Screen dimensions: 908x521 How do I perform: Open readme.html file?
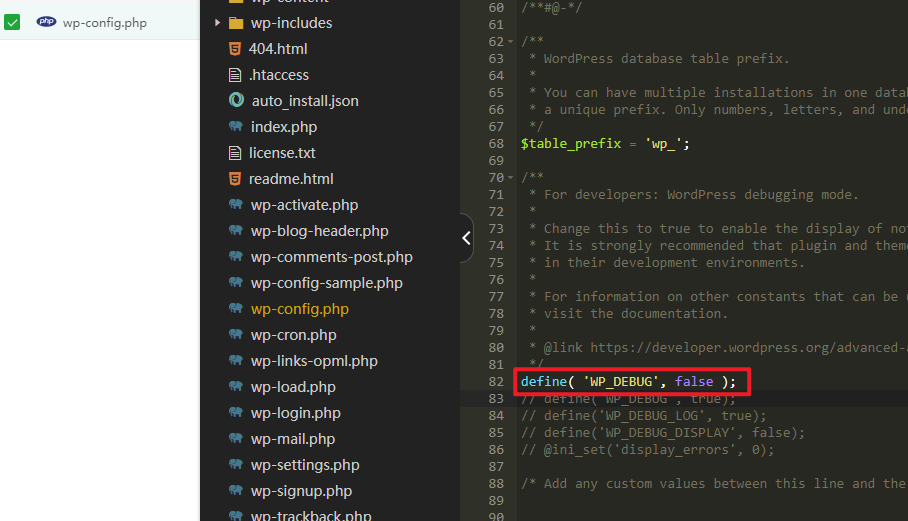coord(291,179)
